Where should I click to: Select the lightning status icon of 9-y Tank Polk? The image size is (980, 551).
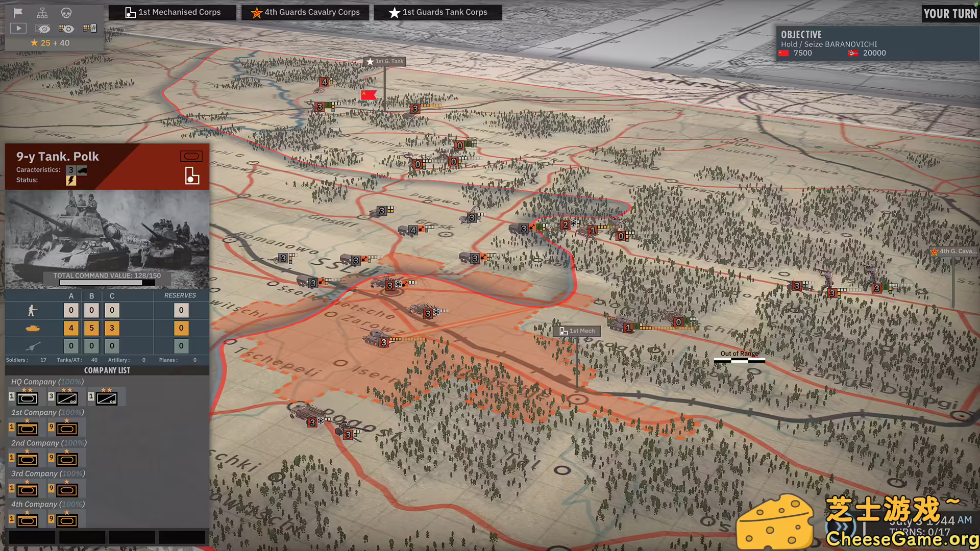[71, 180]
